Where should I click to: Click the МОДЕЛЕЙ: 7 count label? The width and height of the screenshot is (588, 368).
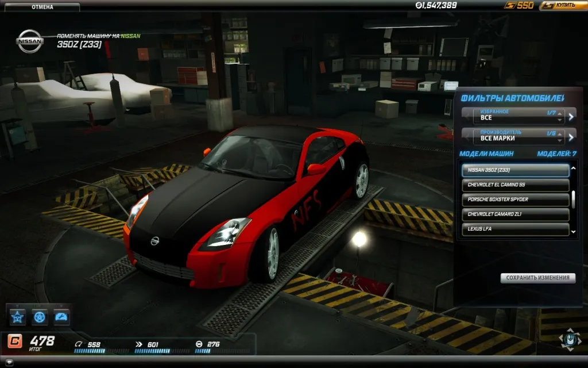tap(556, 154)
